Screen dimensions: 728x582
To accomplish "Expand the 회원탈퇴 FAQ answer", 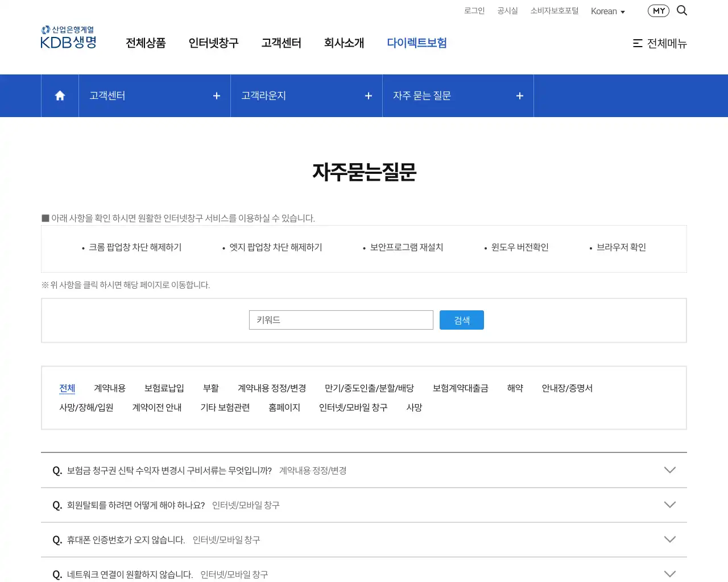I will click(670, 505).
